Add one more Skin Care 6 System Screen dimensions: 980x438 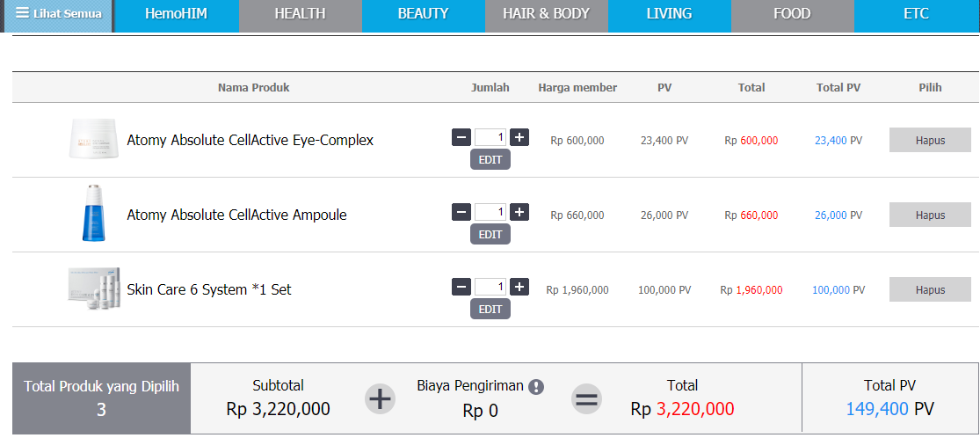pos(519,288)
